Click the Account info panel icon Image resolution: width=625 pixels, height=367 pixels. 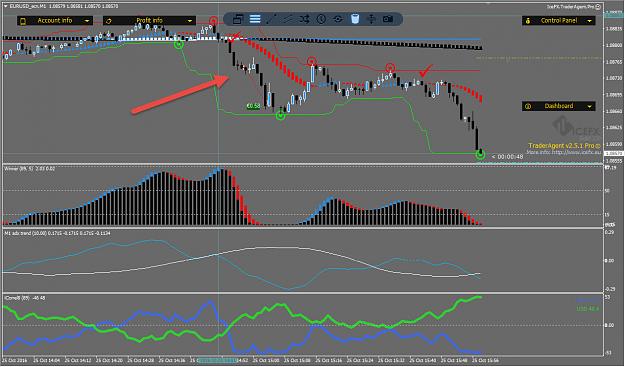click(x=23, y=21)
